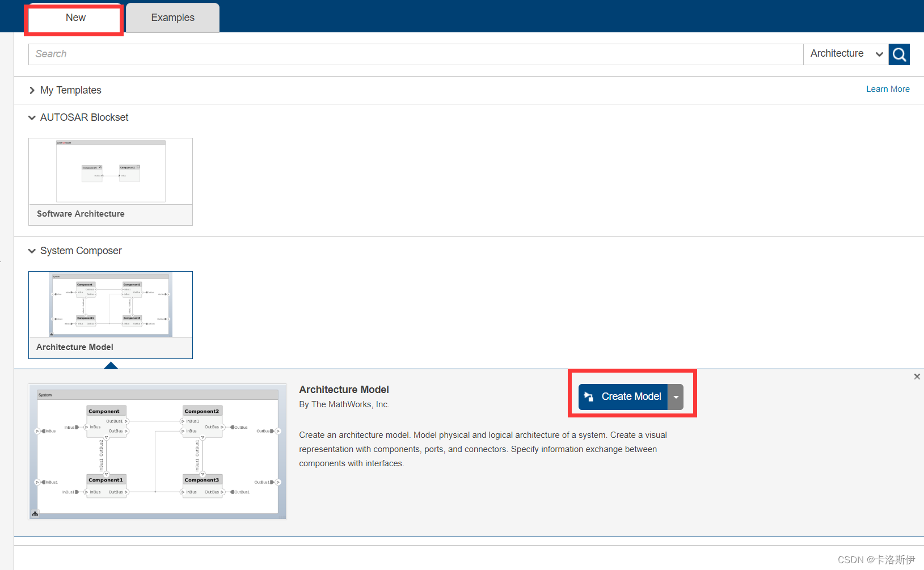Collapse the System Composer section
This screenshot has width=924, height=570.
(75, 251)
